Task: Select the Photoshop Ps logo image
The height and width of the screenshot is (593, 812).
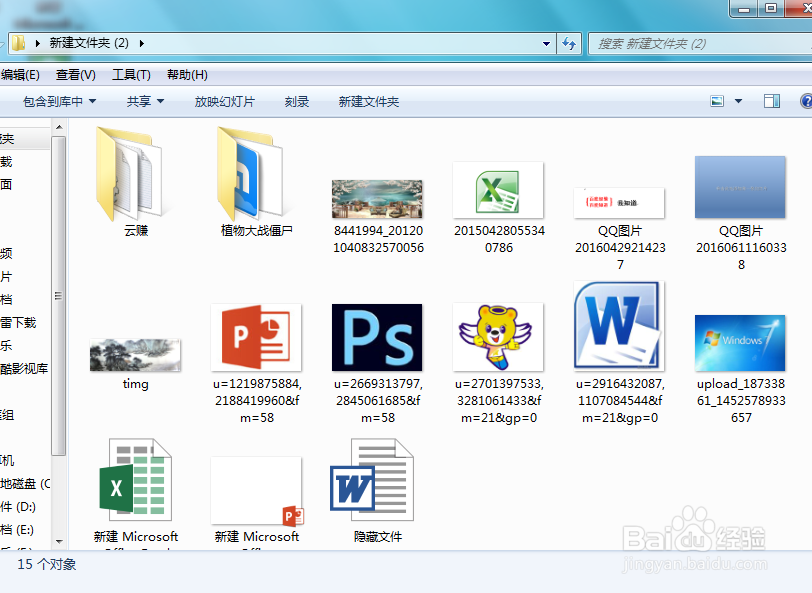Action: (x=377, y=338)
